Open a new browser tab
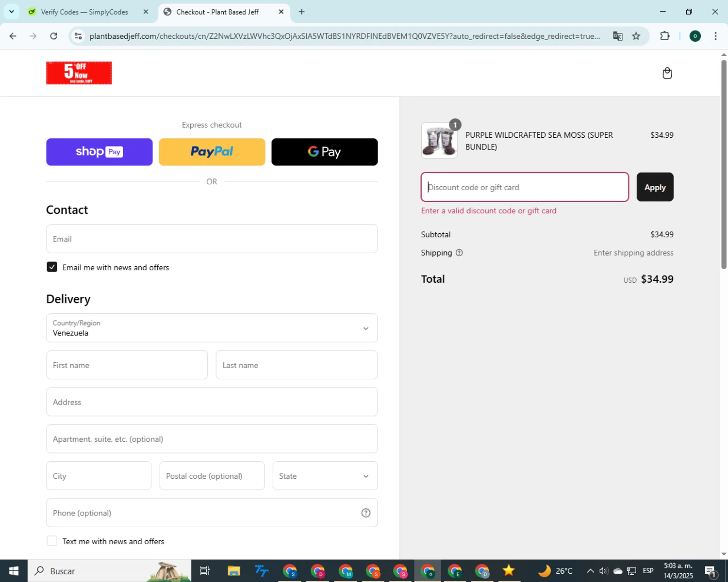Viewport: 728px width, 582px height. [x=301, y=12]
